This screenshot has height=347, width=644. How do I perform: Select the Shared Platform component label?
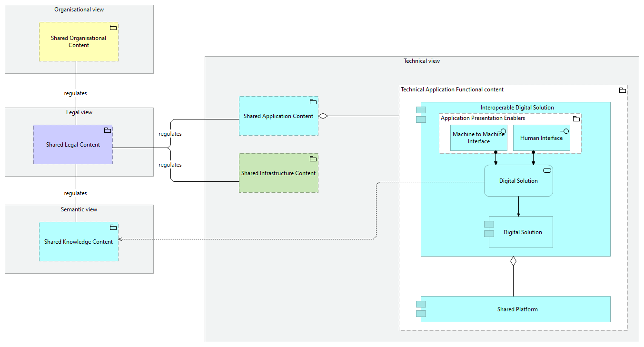[x=517, y=309]
